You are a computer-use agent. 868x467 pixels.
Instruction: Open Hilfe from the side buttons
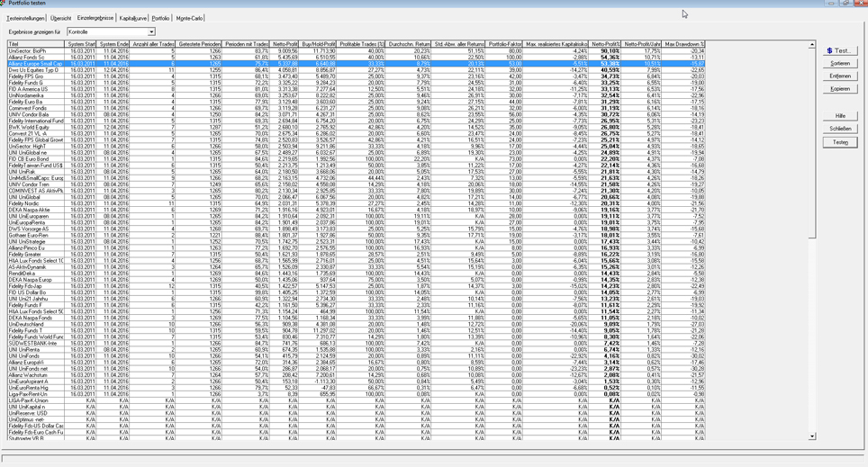tap(839, 116)
